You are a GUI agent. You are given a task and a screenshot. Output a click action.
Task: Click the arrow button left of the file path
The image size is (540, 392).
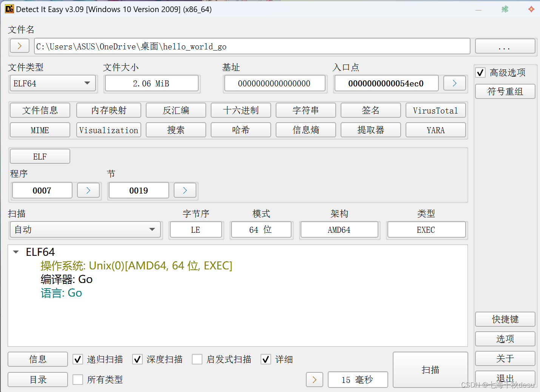tap(19, 46)
